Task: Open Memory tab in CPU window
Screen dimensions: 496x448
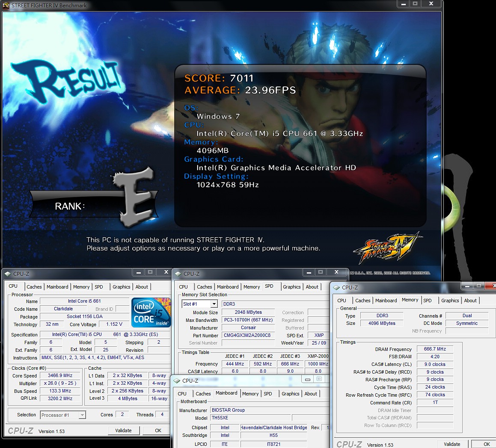Action: pyautogui.click(x=81, y=287)
